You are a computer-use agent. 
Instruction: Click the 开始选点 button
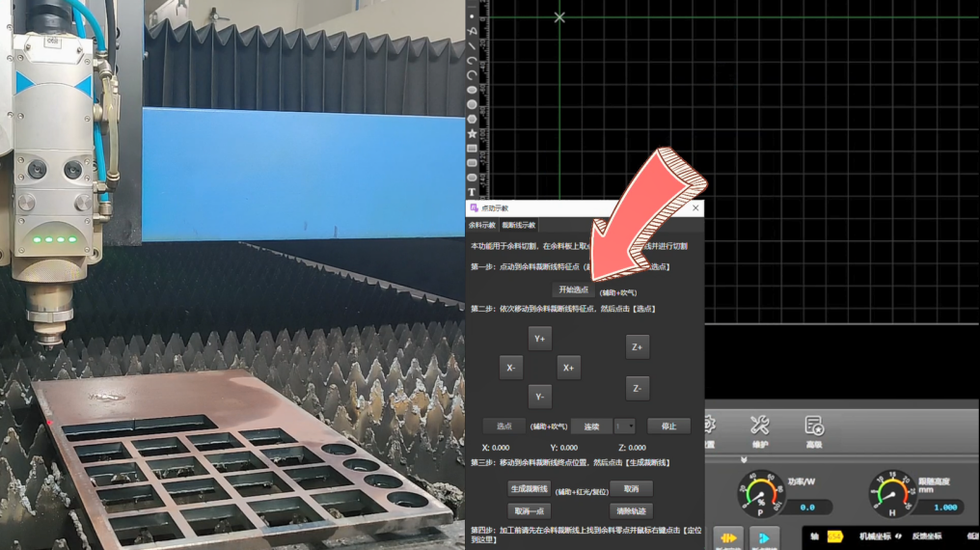573,289
